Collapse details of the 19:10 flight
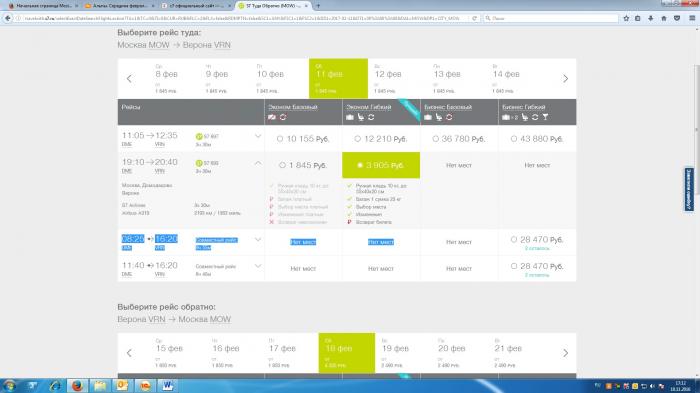700x393 pixels. (x=258, y=163)
